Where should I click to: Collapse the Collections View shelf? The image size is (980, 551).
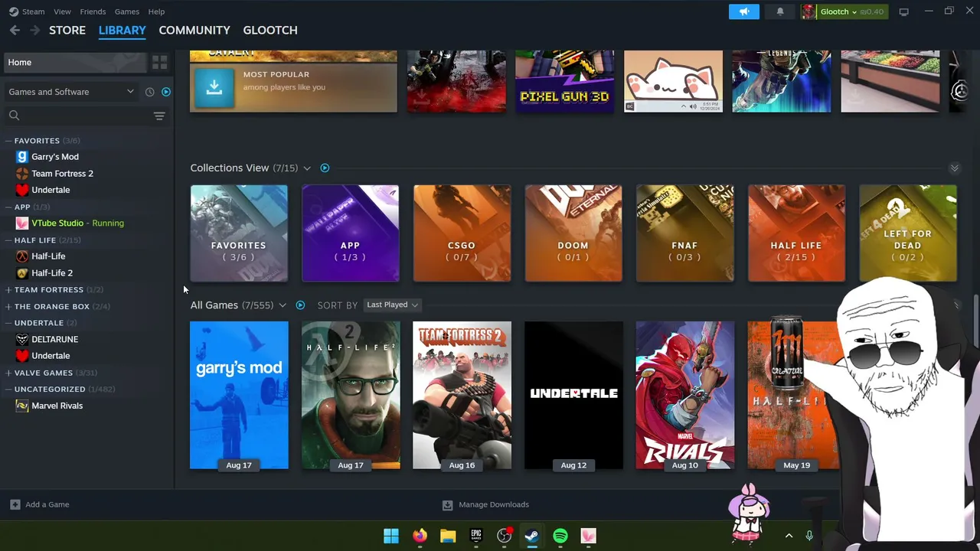pyautogui.click(x=955, y=168)
